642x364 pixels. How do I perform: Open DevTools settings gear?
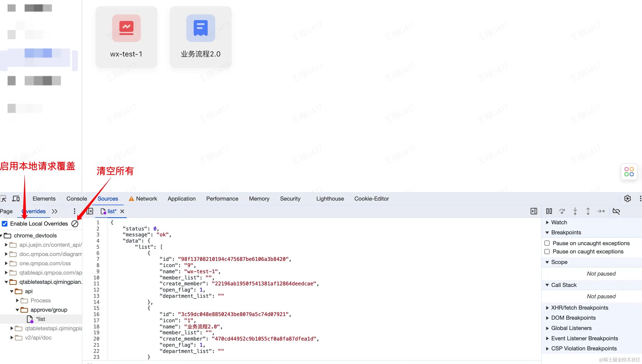(627, 198)
